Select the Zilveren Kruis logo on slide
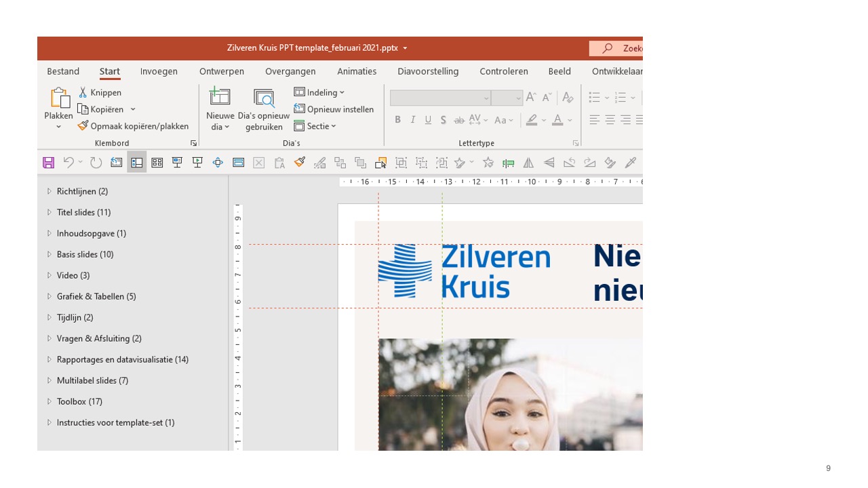The width and height of the screenshot is (868, 488). click(465, 271)
